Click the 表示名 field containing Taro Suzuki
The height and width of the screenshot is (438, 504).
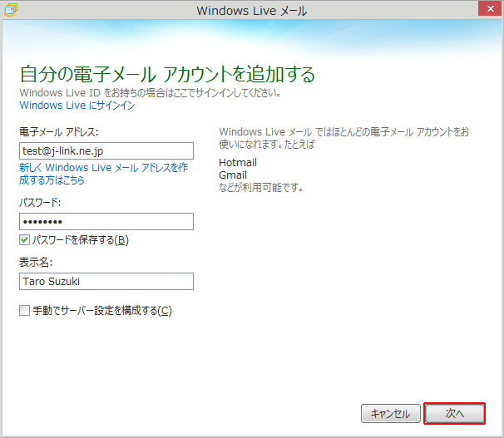(x=106, y=281)
